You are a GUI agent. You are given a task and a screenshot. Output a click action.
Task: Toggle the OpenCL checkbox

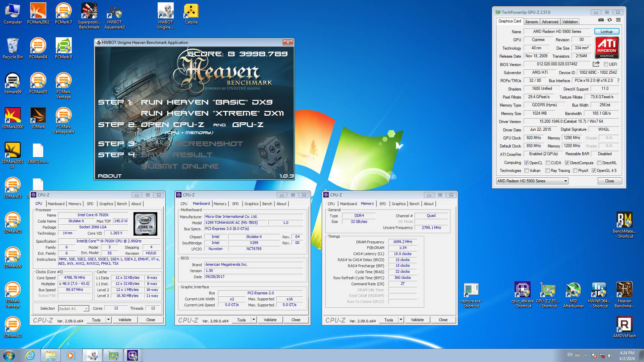527,163
